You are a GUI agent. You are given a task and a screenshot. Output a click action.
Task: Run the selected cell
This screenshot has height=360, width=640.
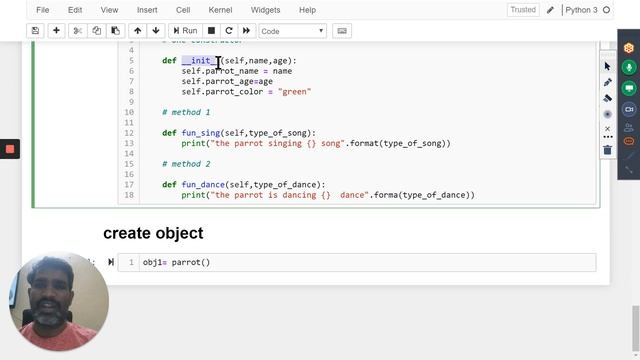(x=185, y=31)
